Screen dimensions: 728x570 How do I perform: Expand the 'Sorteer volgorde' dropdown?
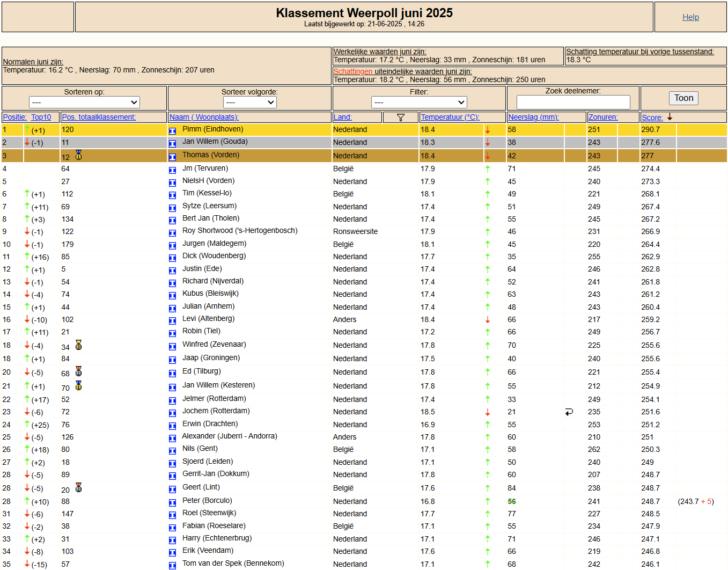(x=249, y=102)
